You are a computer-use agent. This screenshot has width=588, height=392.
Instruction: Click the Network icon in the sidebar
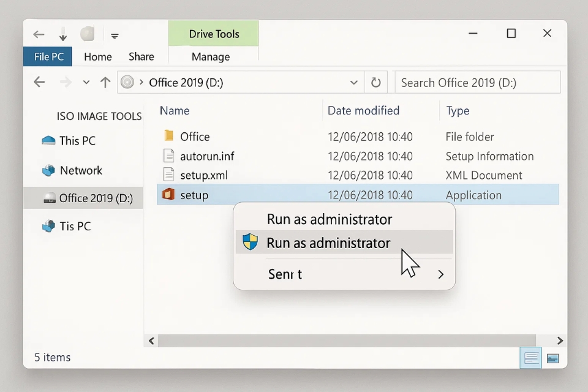tap(48, 170)
